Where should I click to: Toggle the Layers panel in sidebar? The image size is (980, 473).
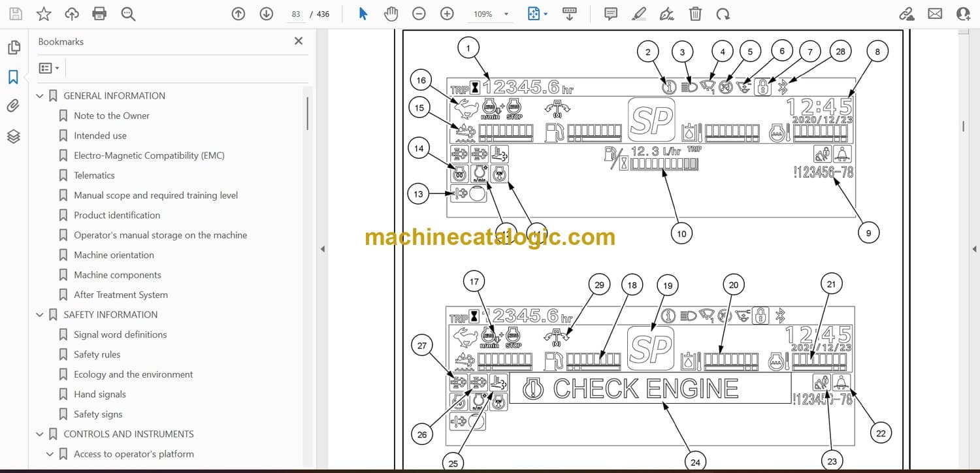pyautogui.click(x=14, y=136)
